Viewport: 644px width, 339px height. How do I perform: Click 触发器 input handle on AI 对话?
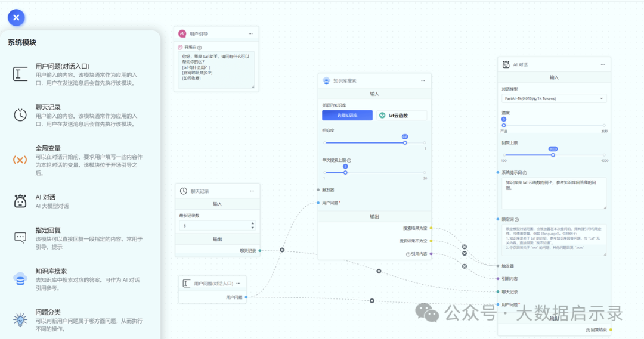point(498,266)
